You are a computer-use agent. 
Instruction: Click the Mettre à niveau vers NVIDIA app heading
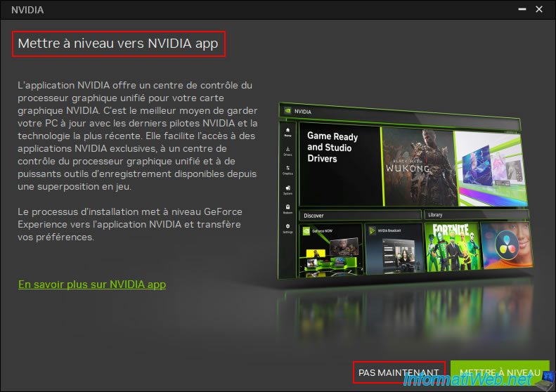coord(118,44)
